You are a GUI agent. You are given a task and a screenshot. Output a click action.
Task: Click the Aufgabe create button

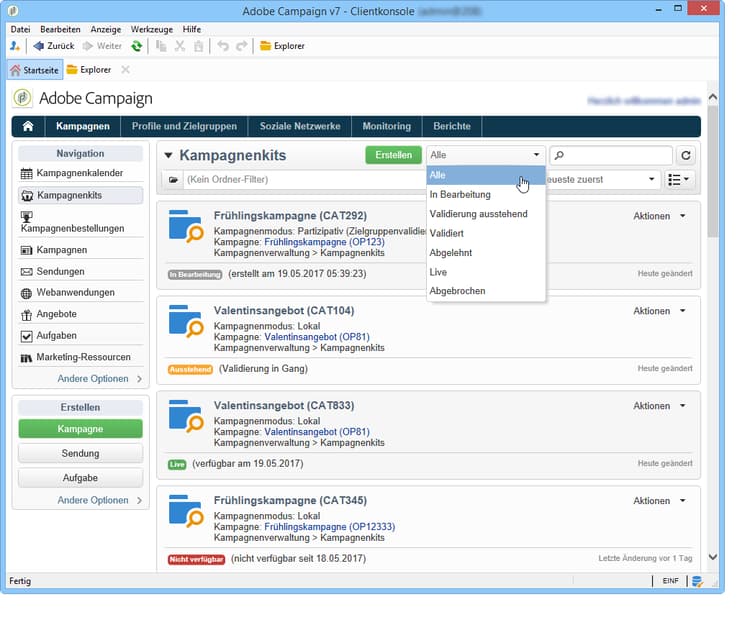[80, 478]
